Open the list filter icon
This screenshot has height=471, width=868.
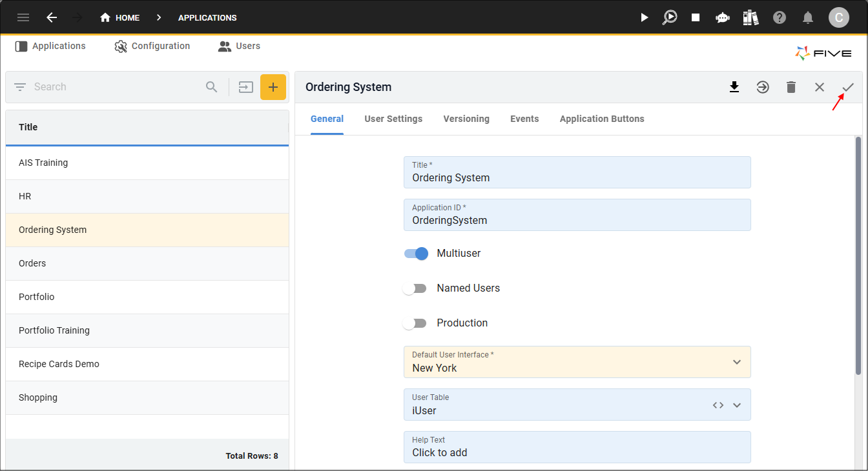pyautogui.click(x=20, y=87)
